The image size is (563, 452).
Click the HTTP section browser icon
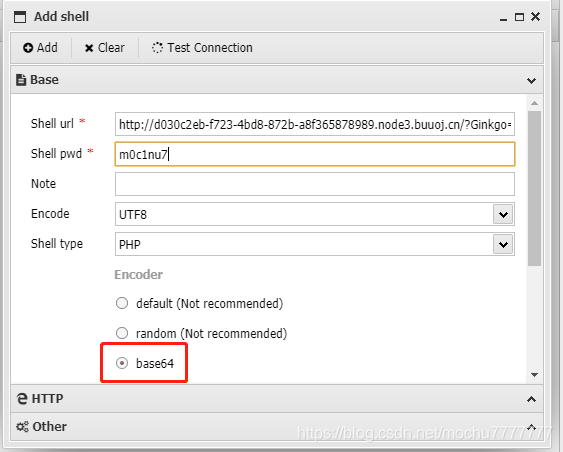(22, 399)
